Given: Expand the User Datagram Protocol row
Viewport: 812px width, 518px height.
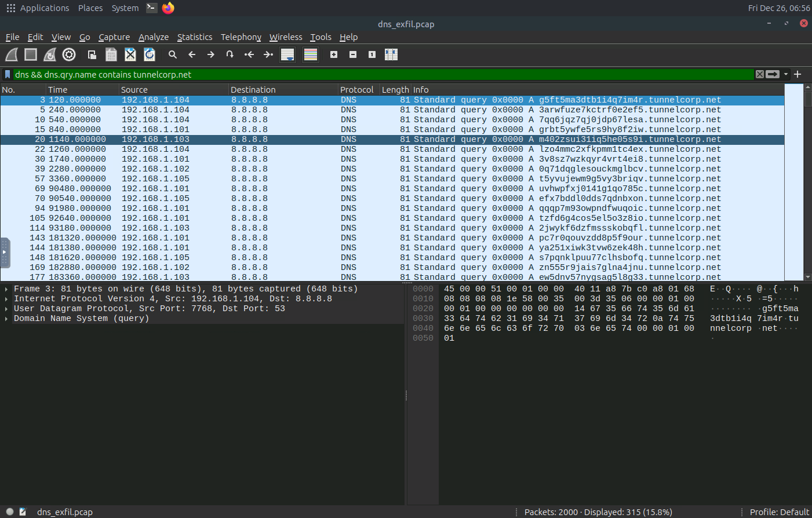Looking at the screenshot, I should point(6,309).
